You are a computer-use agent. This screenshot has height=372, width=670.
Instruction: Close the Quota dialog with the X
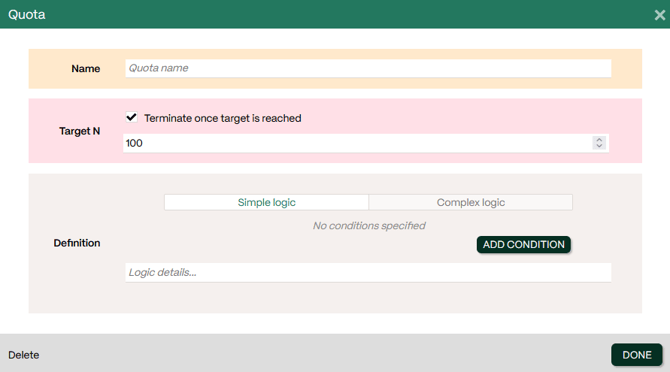pyautogui.click(x=660, y=15)
